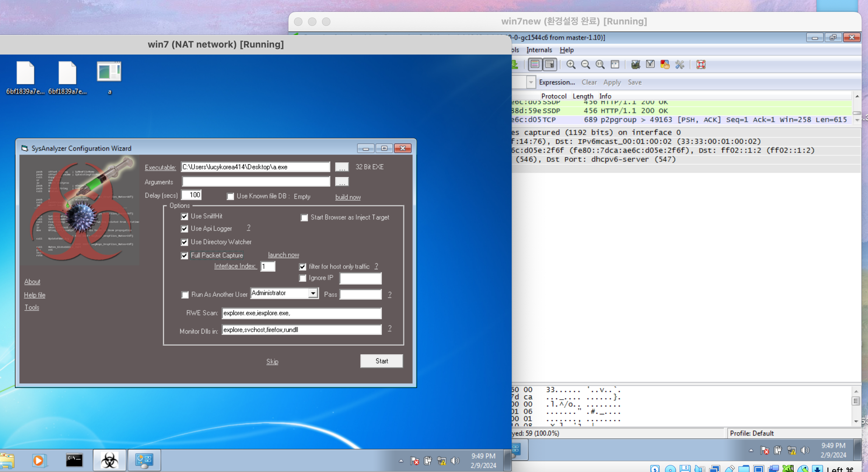Open the first 6bf1839a7e... desktop file
Screen dimensions: 868x472
(25, 78)
